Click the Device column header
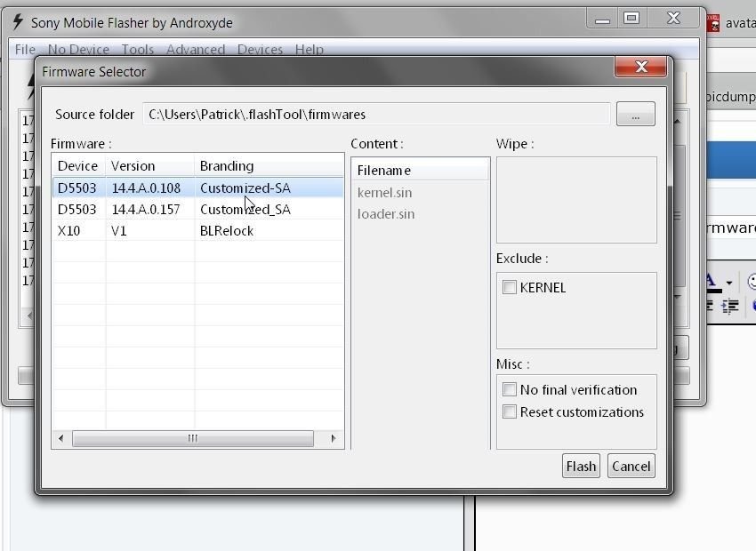The height and width of the screenshot is (551, 756). pos(79,165)
